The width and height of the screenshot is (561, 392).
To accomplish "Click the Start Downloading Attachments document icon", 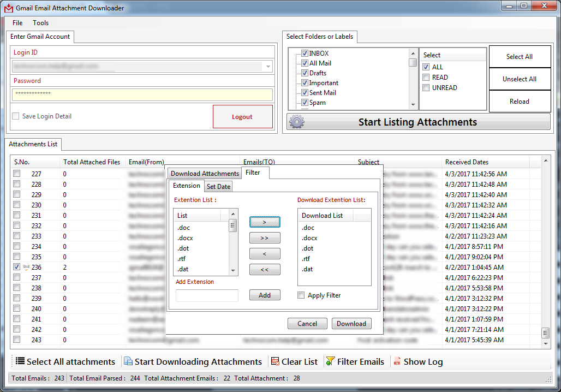I will point(128,361).
